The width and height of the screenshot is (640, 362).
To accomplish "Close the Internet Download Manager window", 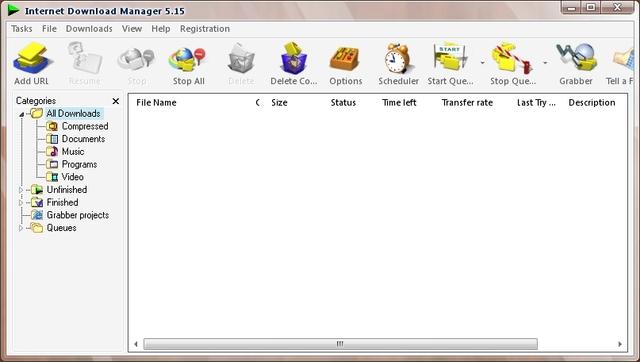I will (617, 7).
